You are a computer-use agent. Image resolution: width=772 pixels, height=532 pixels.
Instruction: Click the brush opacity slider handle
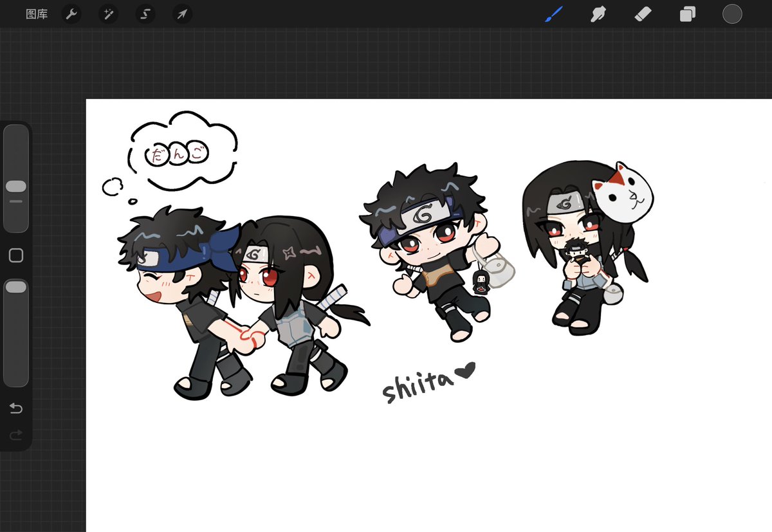(16, 288)
